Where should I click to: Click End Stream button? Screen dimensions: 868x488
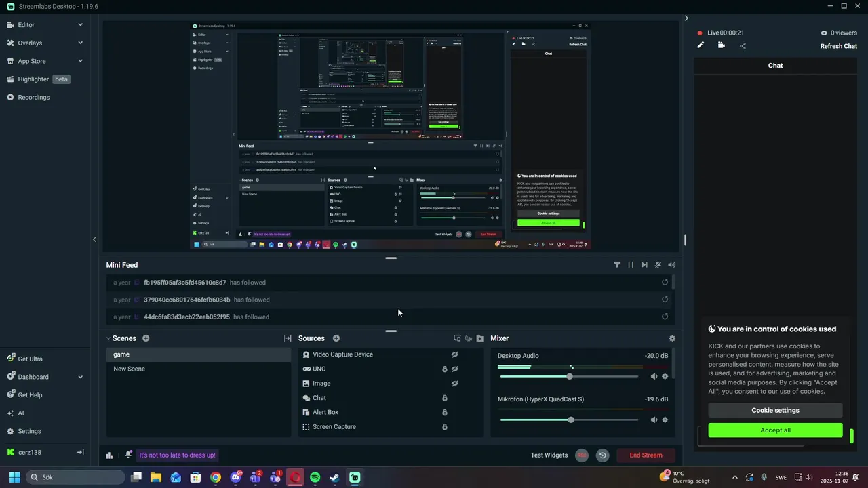[646, 455]
